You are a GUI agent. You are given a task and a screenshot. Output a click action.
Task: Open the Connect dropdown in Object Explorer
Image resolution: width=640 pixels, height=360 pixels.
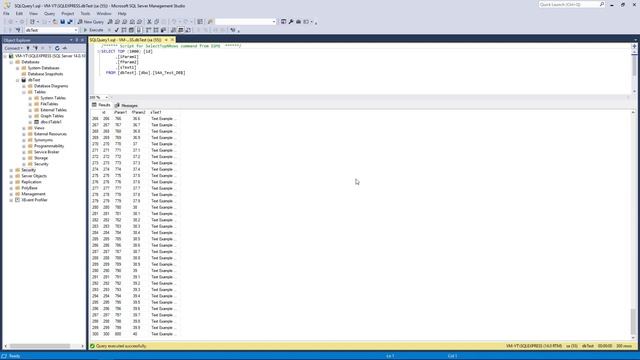point(13,48)
